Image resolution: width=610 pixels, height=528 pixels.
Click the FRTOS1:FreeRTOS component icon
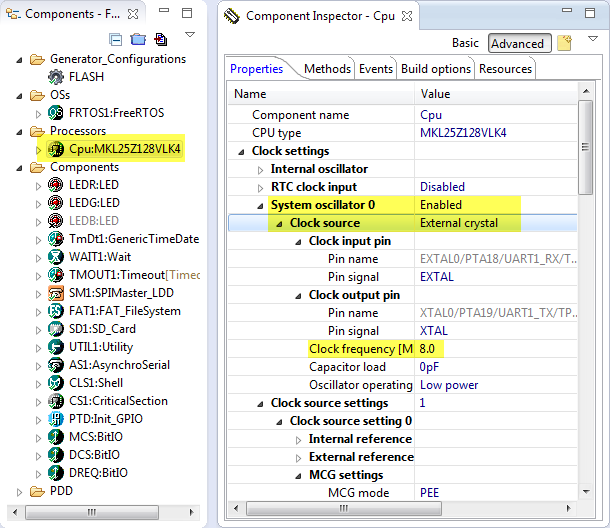56,113
